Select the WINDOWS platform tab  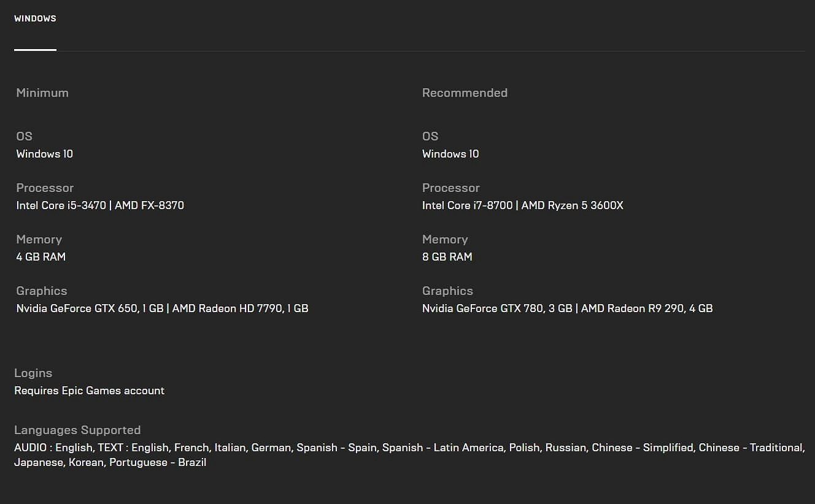[x=35, y=19]
